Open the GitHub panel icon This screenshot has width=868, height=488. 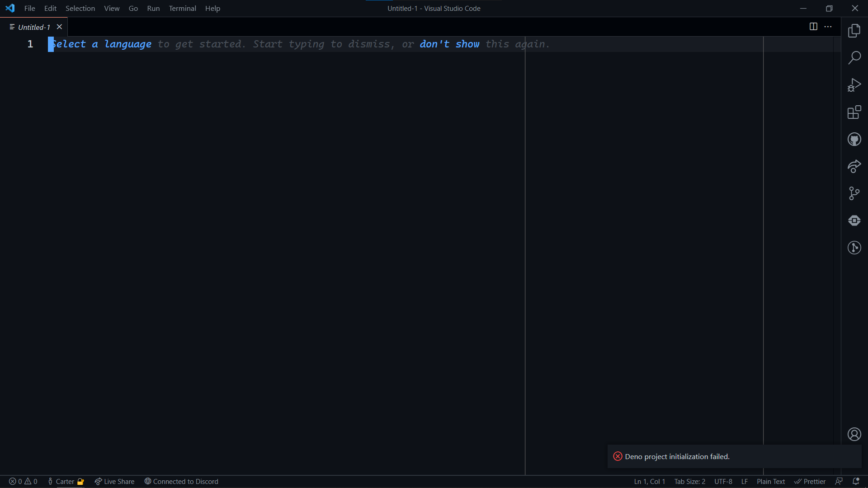(x=854, y=139)
